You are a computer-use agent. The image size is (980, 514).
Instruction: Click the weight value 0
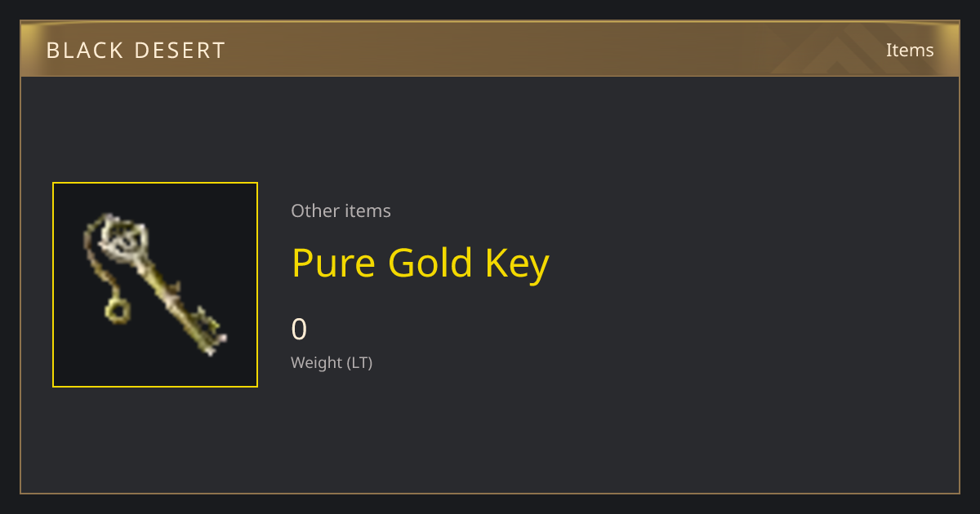click(299, 330)
